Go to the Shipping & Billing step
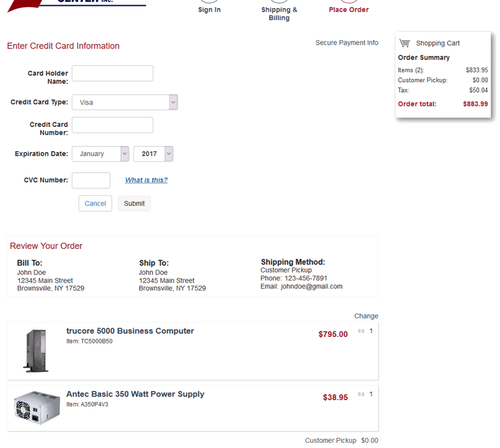 279,13
